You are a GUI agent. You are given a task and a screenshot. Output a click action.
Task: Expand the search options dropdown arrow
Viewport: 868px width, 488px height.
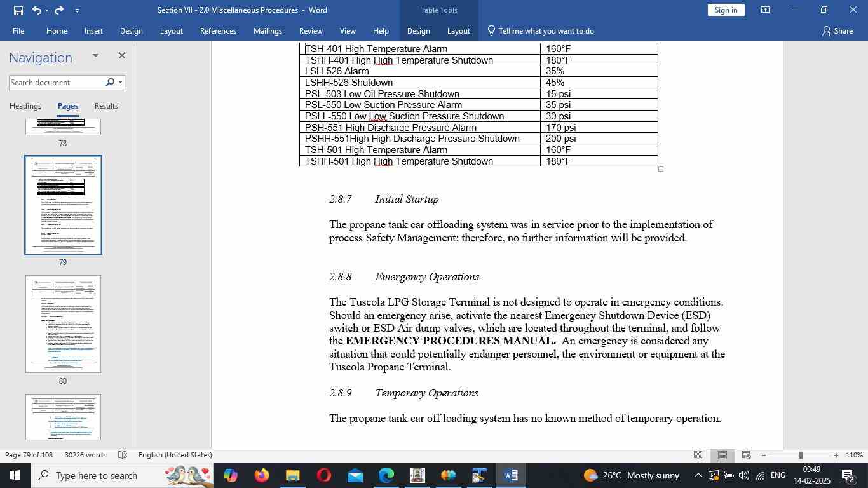pos(120,82)
